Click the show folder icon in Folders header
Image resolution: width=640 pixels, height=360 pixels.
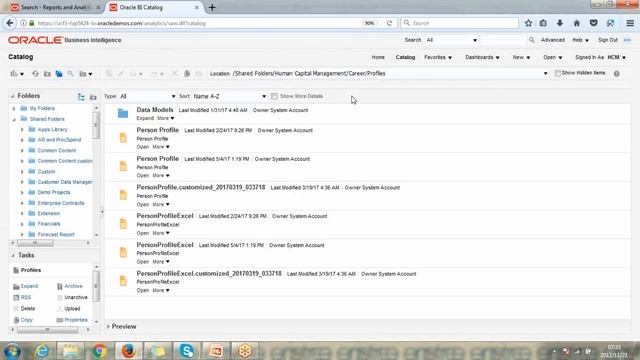tap(93, 97)
